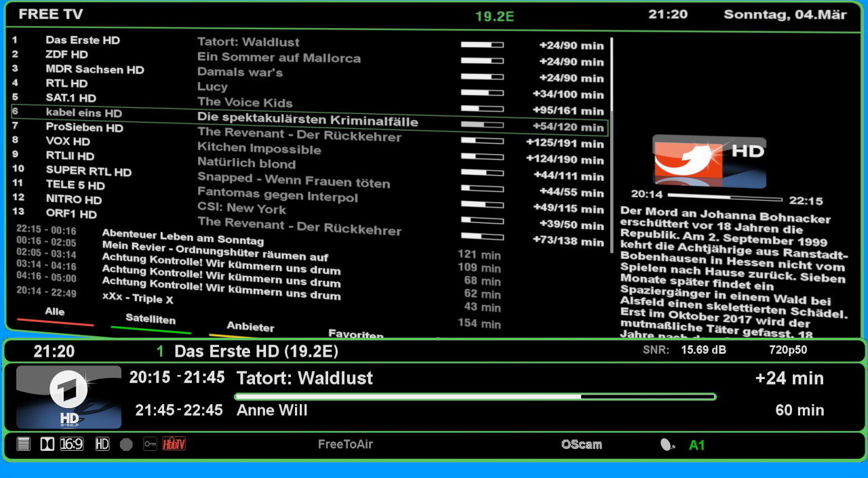Click the date Sonntag, 04.Mär
The image size is (868, 478).
(x=787, y=14)
